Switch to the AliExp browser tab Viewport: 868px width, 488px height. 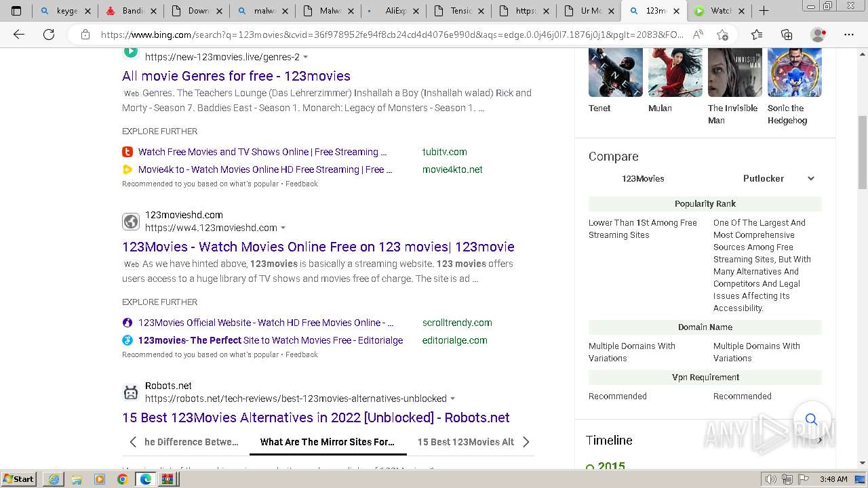coord(393,11)
